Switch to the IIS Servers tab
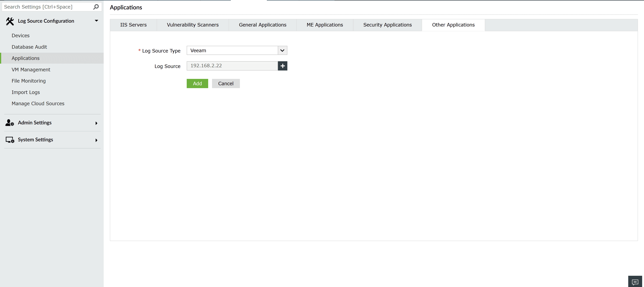The height and width of the screenshot is (287, 644). point(133,25)
